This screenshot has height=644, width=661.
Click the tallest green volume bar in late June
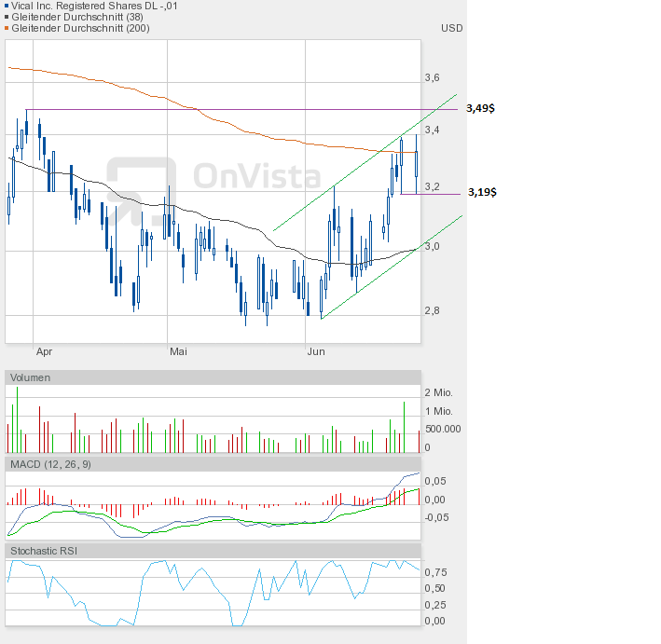point(405,427)
